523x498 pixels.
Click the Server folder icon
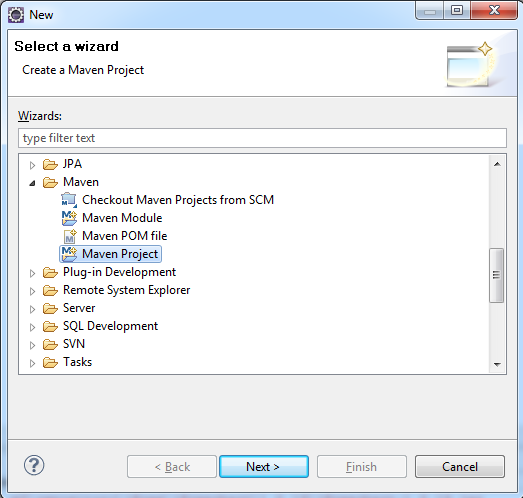pos(50,308)
